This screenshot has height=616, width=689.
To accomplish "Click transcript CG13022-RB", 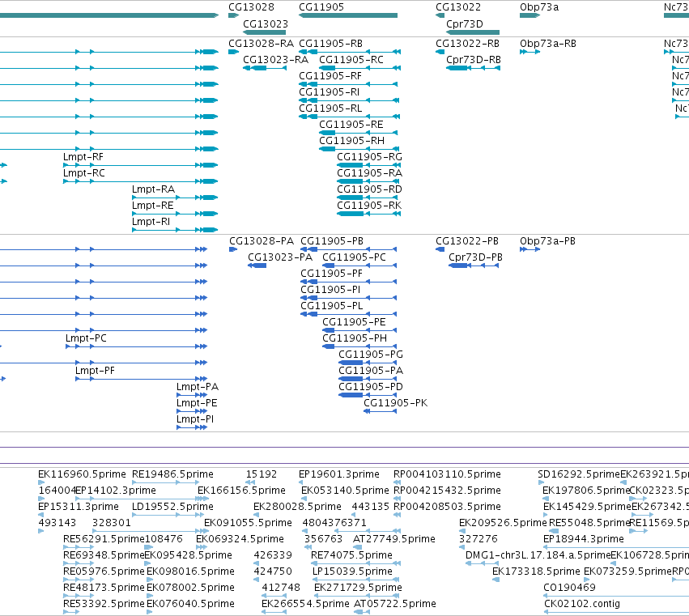I will click(467, 44).
